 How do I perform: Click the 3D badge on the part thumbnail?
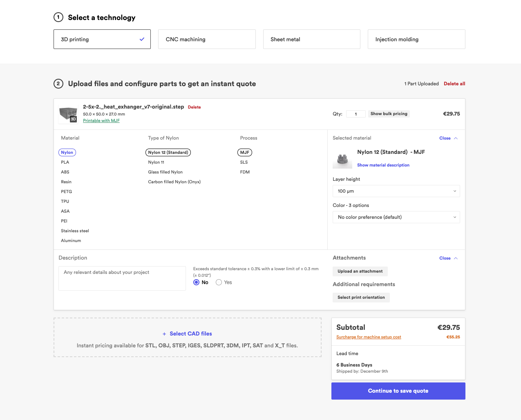coord(74,120)
